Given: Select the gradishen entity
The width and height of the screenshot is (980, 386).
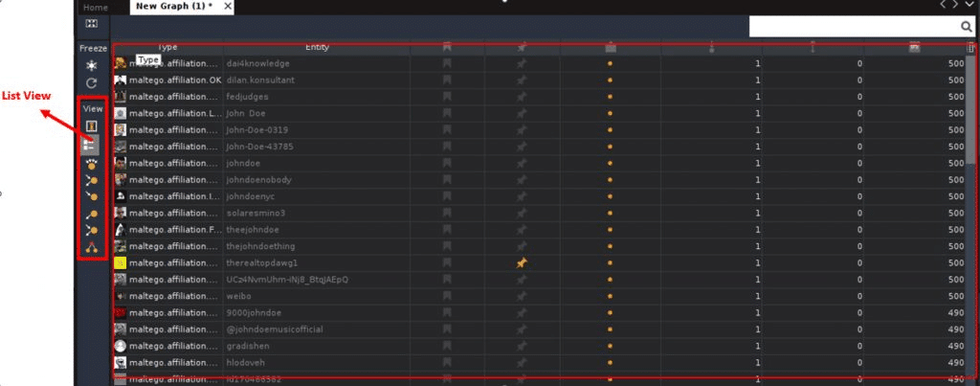Looking at the screenshot, I should [x=247, y=346].
